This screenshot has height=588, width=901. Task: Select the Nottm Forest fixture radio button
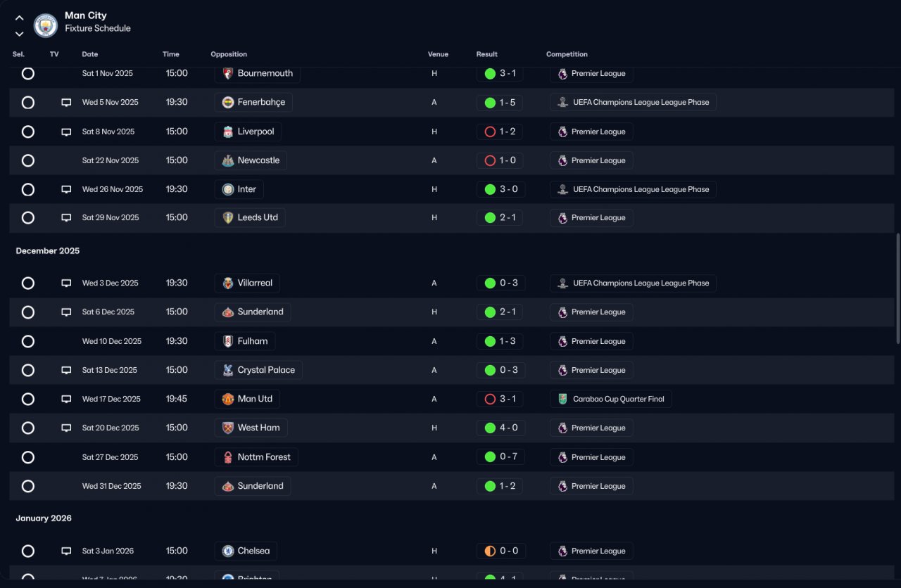click(x=28, y=457)
